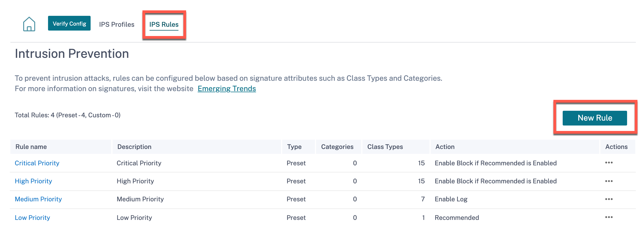Open the Emerging Trends link
The height and width of the screenshot is (245, 644).
click(227, 89)
